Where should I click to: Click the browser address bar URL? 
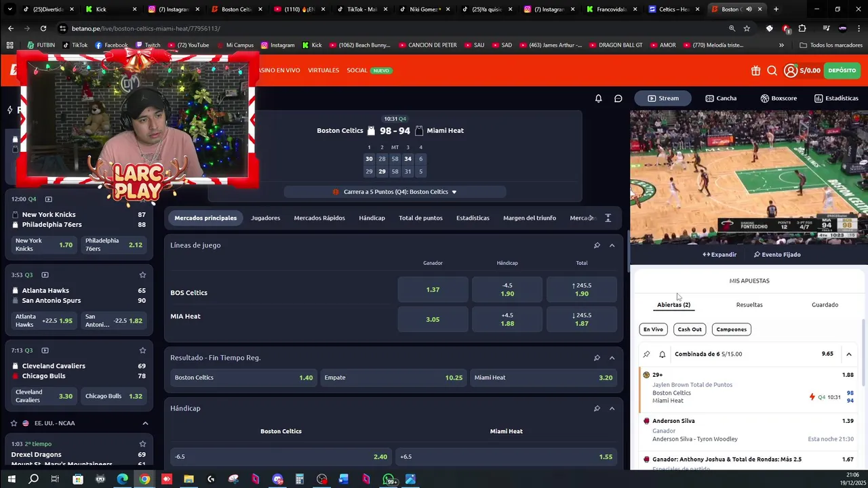[x=146, y=28]
